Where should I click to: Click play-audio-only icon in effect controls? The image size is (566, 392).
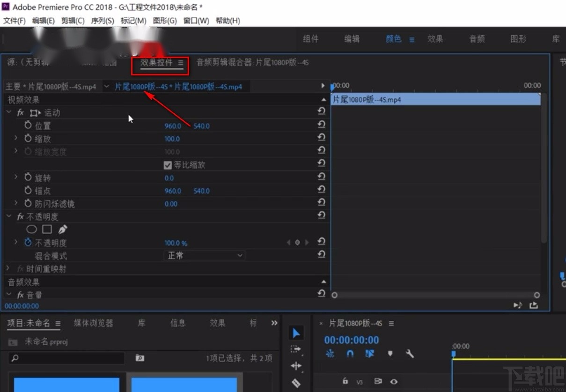pos(517,305)
